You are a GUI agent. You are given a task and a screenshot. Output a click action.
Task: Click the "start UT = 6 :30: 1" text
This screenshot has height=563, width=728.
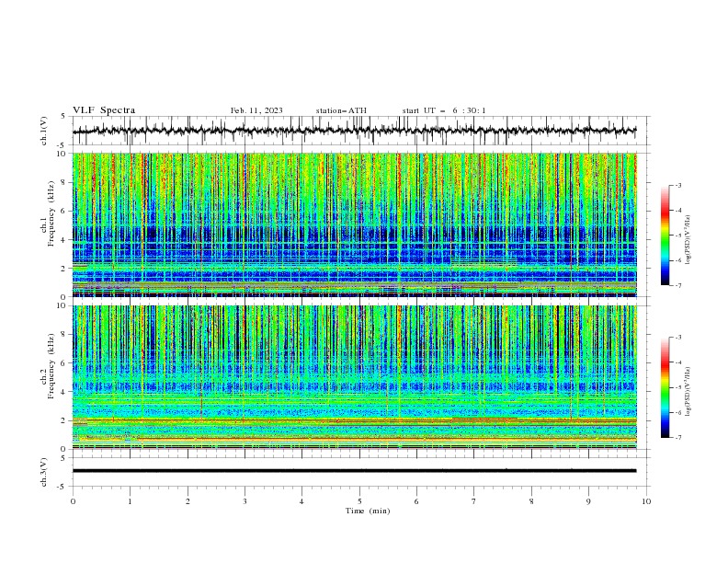(444, 110)
